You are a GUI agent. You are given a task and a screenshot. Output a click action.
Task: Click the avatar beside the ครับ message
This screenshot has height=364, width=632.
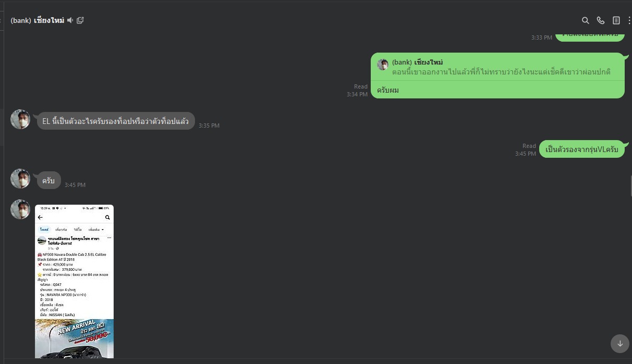pos(20,179)
